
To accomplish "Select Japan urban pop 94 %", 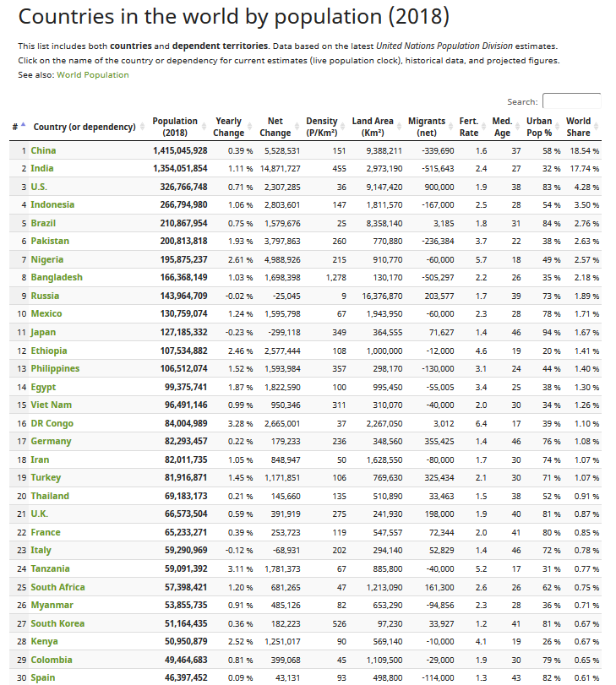I will (551, 333).
